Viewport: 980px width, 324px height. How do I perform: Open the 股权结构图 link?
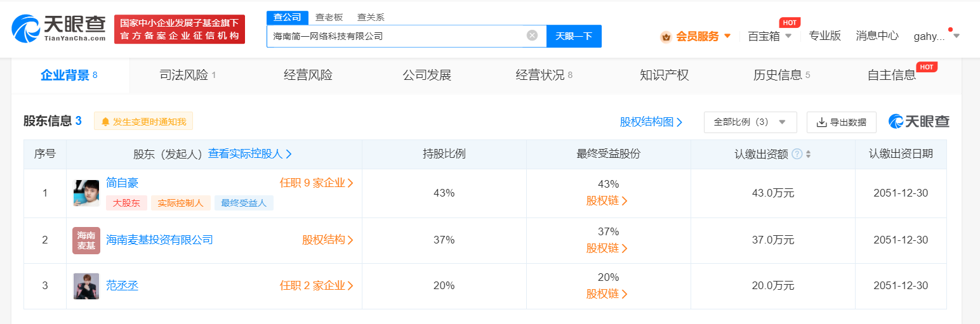651,122
